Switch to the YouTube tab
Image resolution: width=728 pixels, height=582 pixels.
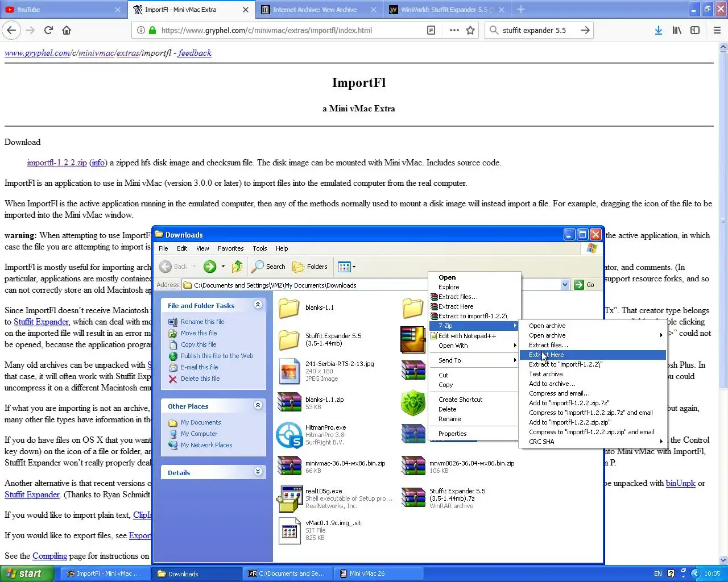[x=63, y=9]
